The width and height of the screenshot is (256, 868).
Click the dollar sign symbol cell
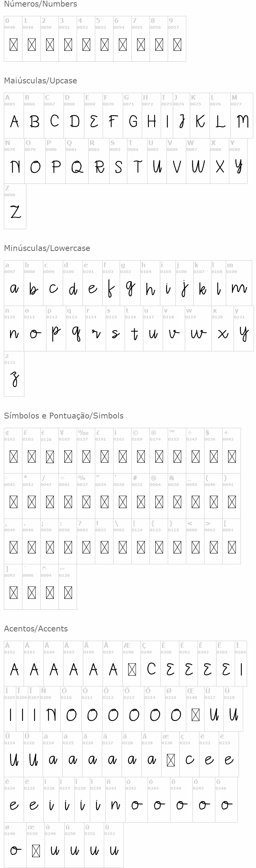213,451
